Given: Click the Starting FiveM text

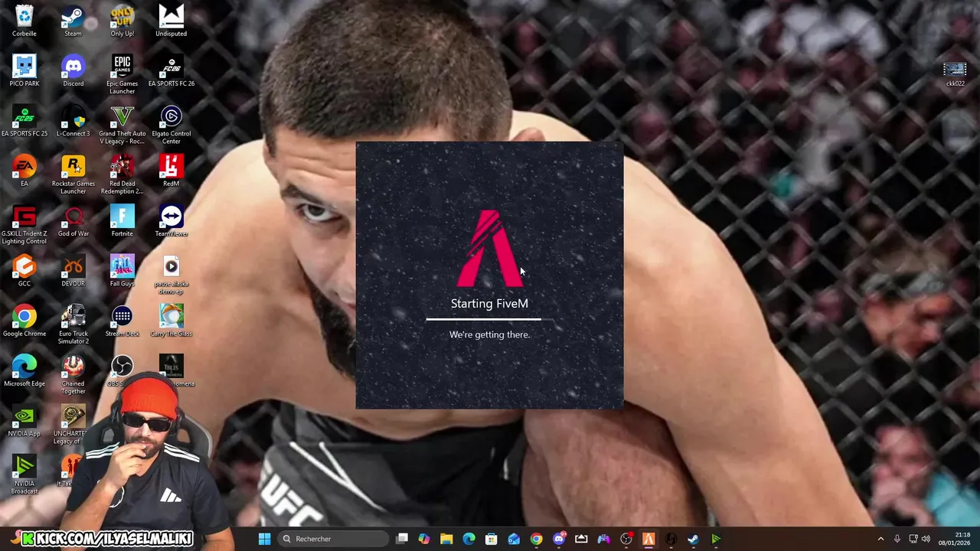Looking at the screenshot, I should tap(489, 304).
